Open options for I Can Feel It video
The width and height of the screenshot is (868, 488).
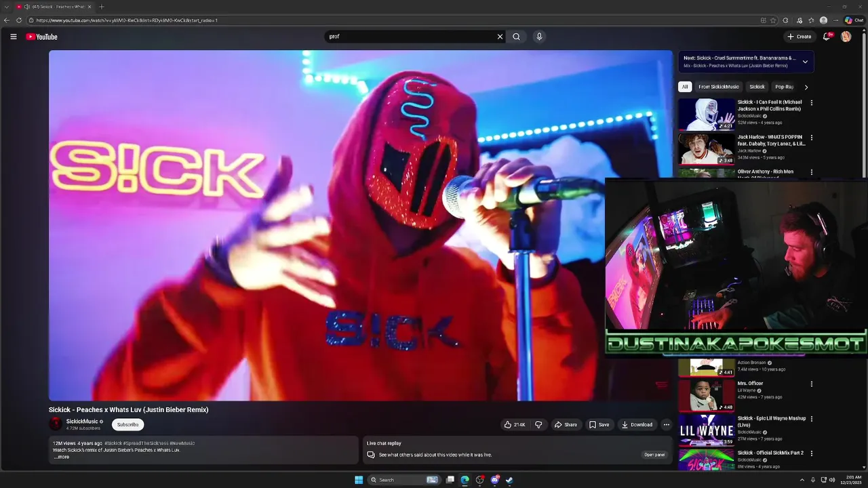coord(811,103)
